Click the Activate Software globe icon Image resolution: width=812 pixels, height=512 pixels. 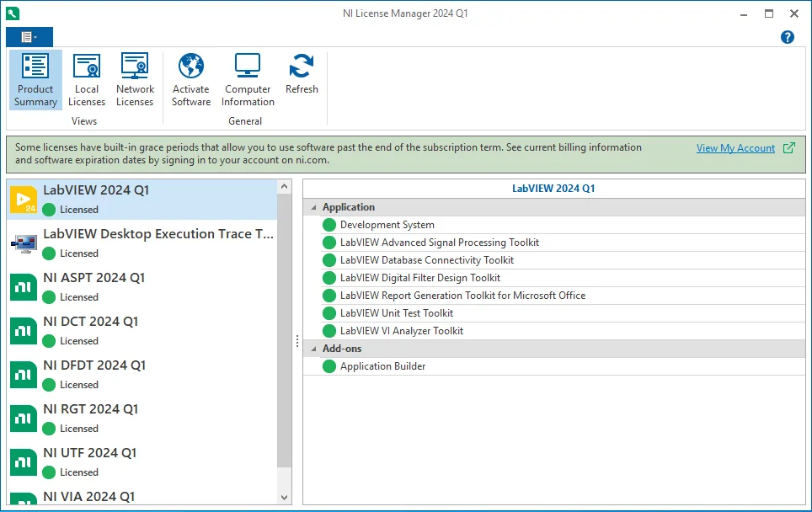click(191, 66)
